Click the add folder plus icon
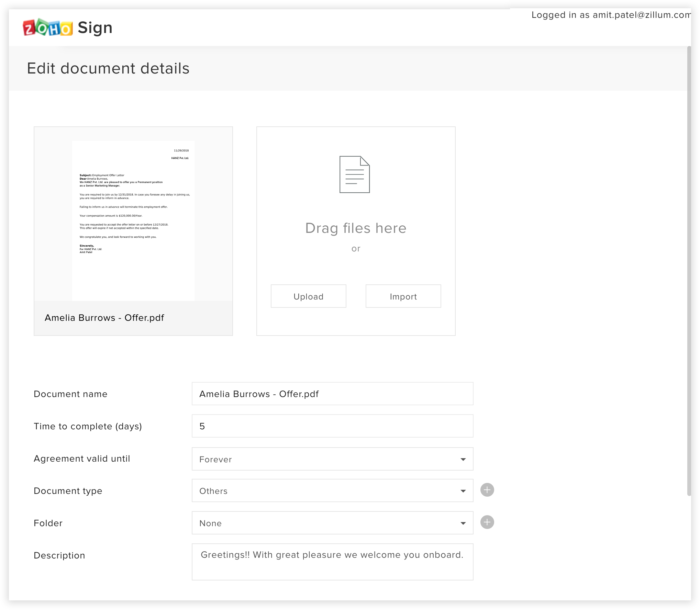The height and width of the screenshot is (610, 700). click(x=487, y=522)
